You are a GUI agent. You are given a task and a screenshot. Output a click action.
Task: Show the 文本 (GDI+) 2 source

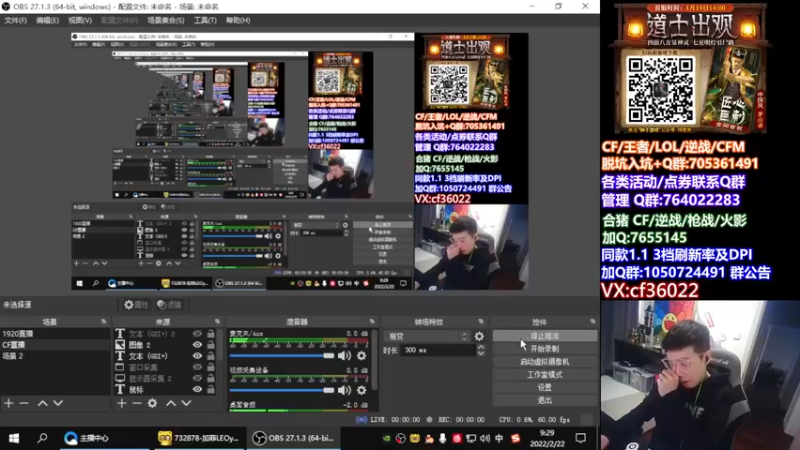[197, 334]
